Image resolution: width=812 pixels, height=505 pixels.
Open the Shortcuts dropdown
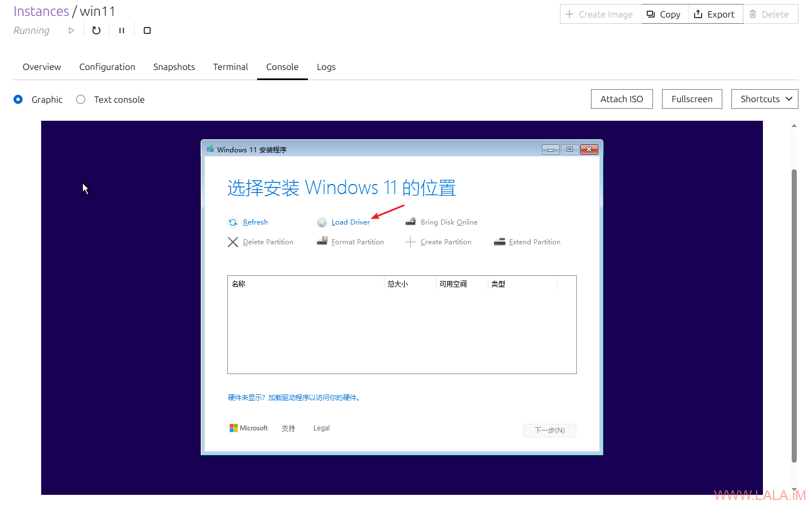765,99
